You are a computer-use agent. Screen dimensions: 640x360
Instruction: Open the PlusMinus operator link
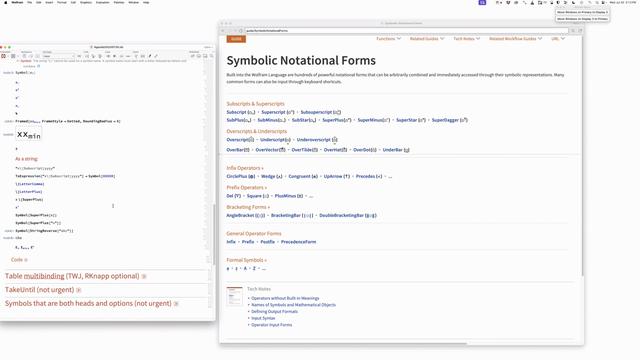[289, 196]
